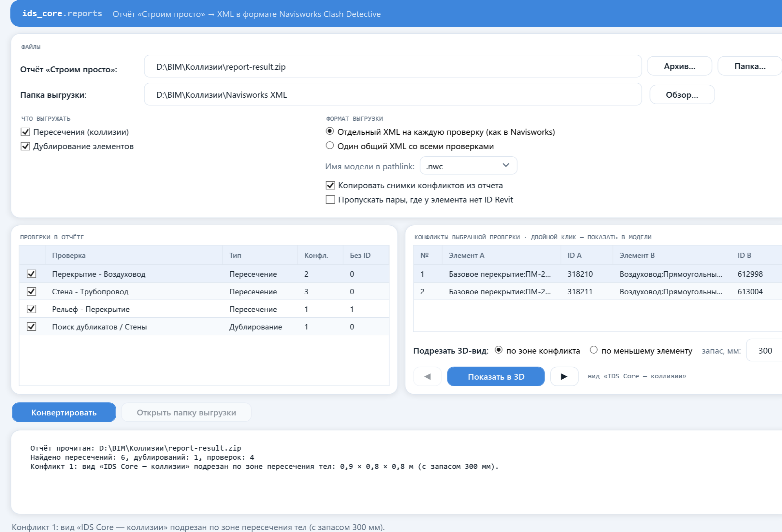Select conflict with ID A 318211
The image size is (782, 532).
tap(580, 291)
